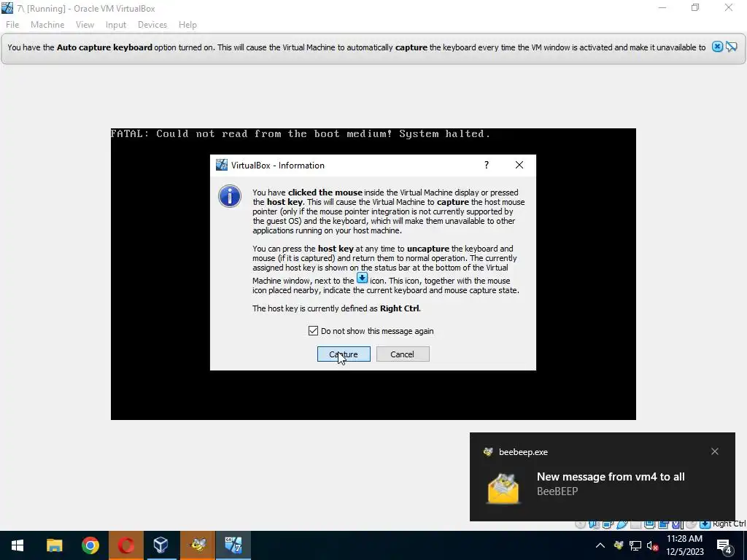Click the 'FATAL: Could not read' text in VM display

pos(300,134)
